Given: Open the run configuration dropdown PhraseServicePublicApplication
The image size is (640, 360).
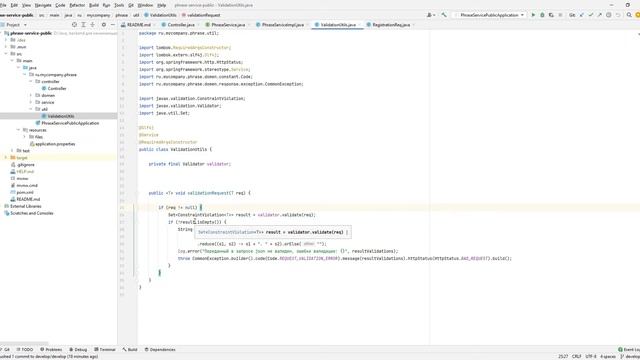Looking at the screenshot, I should pos(489,15).
